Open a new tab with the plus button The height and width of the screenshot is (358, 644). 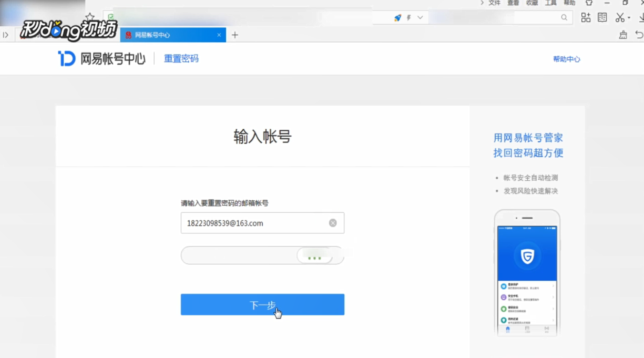pos(235,35)
